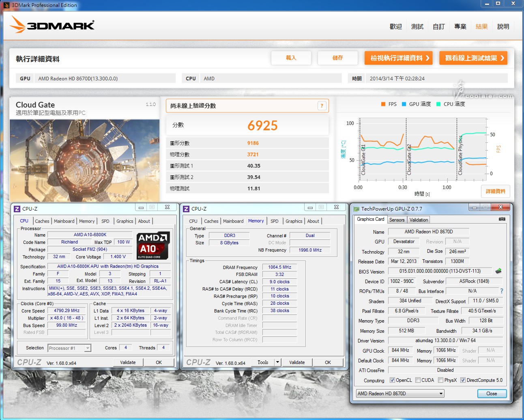
Task: Toggle the OpenCL checkbox in GPU-Z
Action: click(392, 380)
